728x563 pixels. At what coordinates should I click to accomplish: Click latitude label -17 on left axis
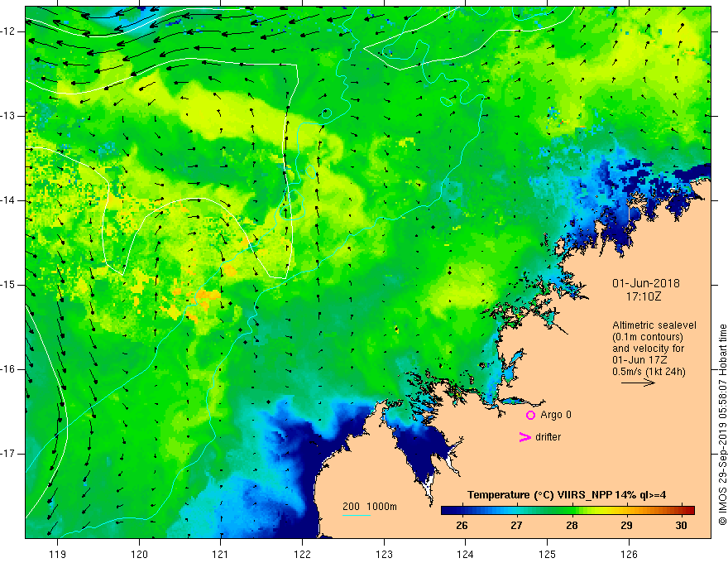[8, 454]
